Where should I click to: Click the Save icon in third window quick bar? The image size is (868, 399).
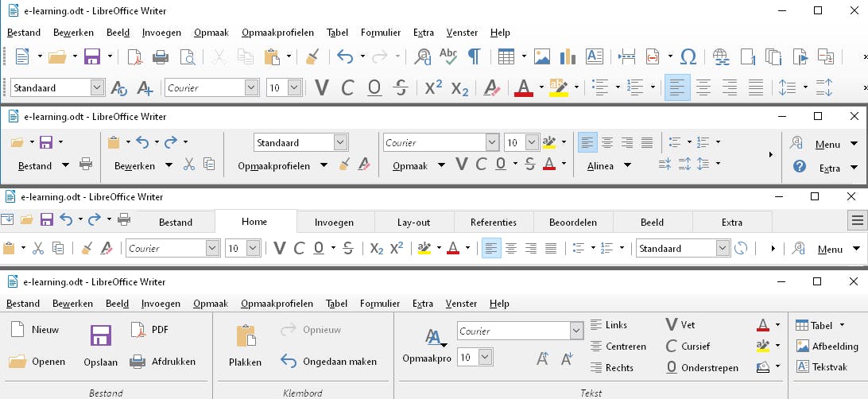point(47,219)
